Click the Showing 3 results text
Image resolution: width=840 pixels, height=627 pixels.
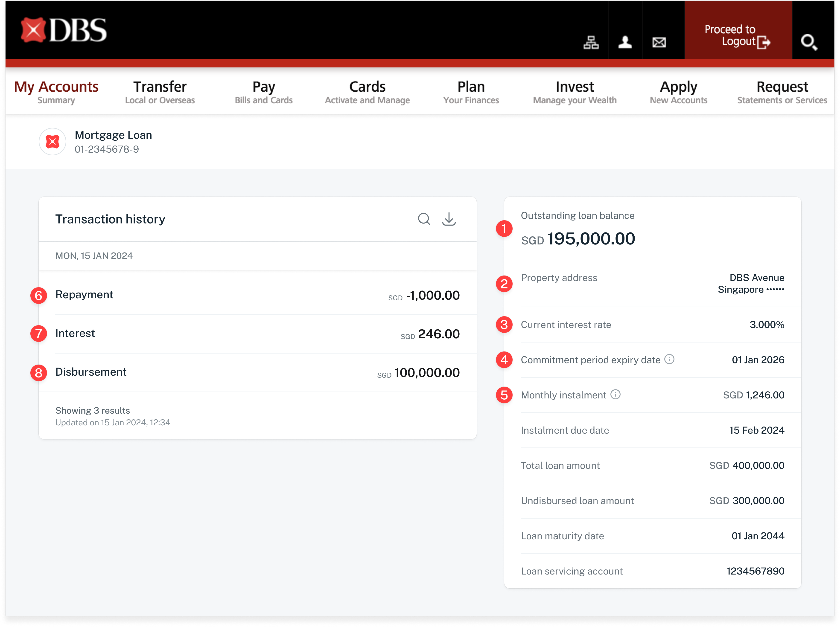tap(93, 410)
